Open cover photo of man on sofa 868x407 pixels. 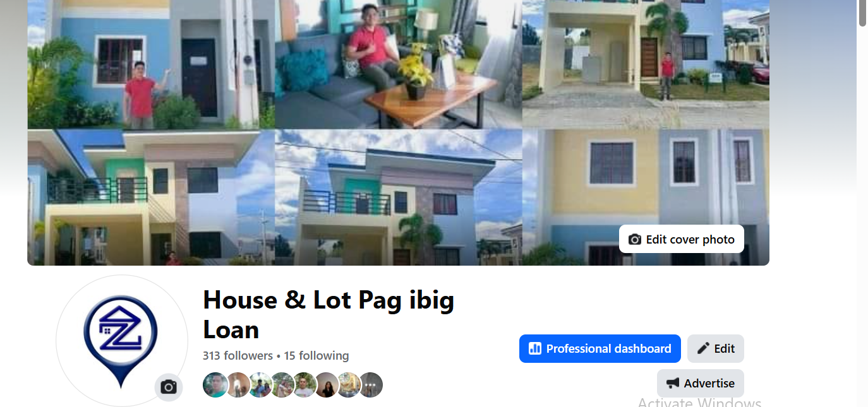coord(398,64)
